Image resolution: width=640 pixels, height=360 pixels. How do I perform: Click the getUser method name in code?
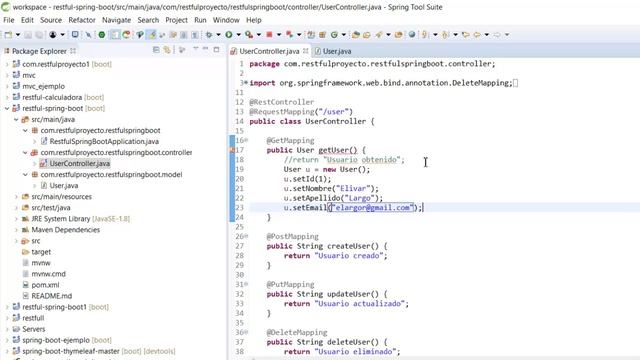333,150
